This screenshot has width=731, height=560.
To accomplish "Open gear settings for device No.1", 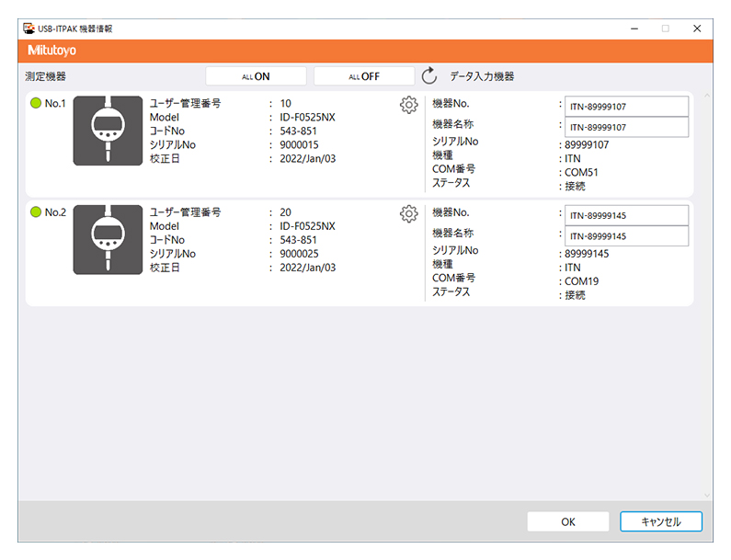I will tap(409, 105).
